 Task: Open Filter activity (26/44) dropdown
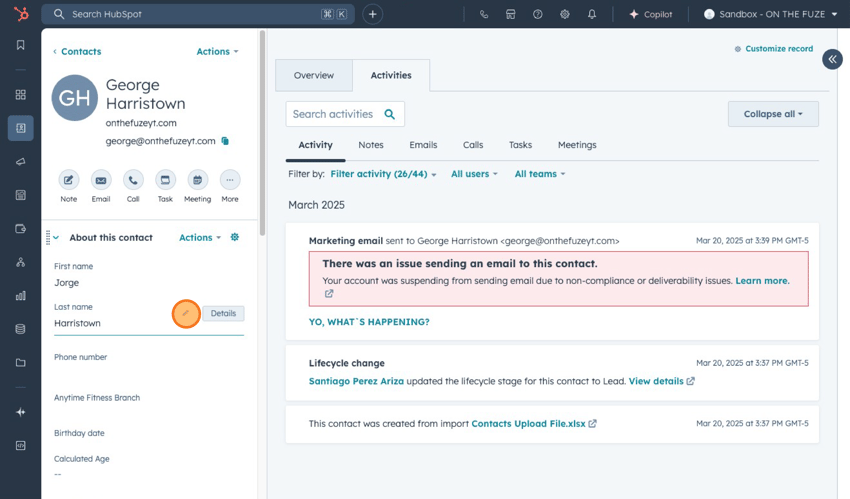pos(383,174)
